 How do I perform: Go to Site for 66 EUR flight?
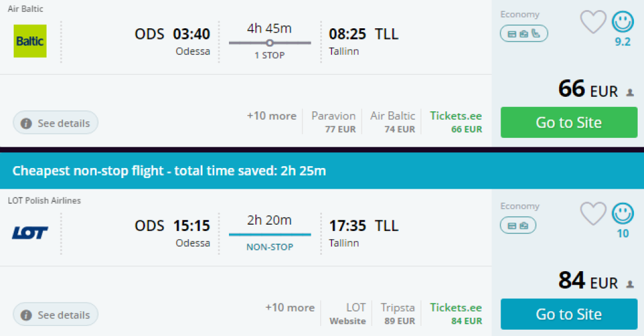coord(569,123)
